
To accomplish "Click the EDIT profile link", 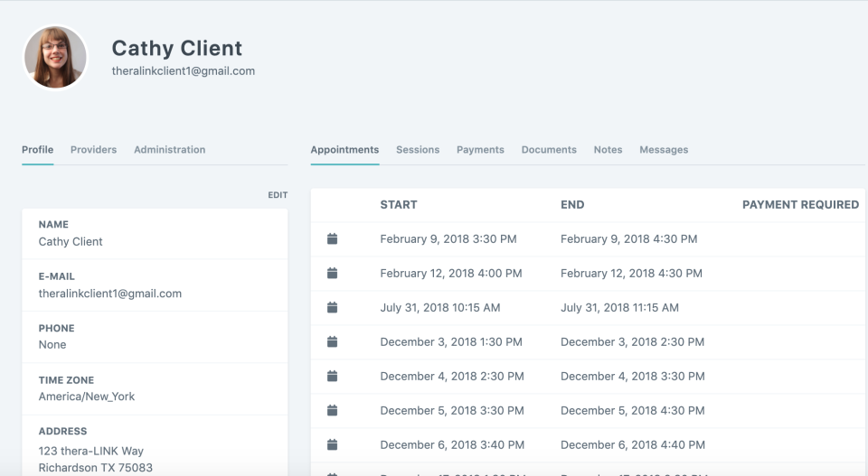I will click(x=278, y=195).
